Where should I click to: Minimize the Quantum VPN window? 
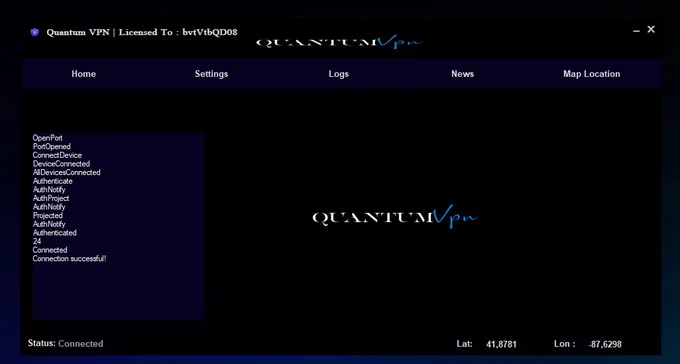[x=636, y=31]
